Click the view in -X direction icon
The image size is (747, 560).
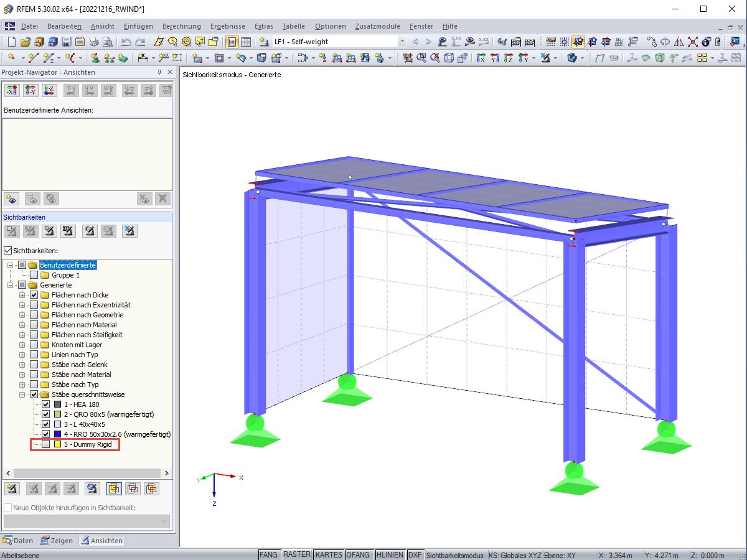point(12,91)
